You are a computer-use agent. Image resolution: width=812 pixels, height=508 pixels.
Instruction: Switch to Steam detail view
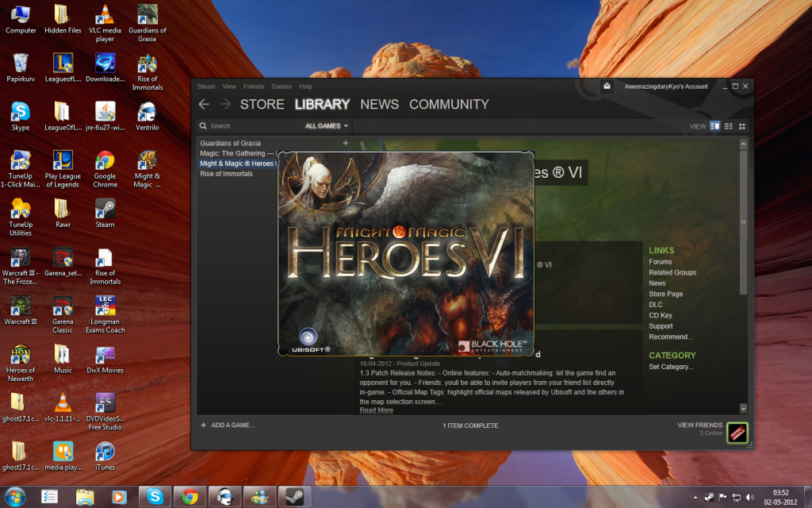pyautogui.click(x=714, y=126)
